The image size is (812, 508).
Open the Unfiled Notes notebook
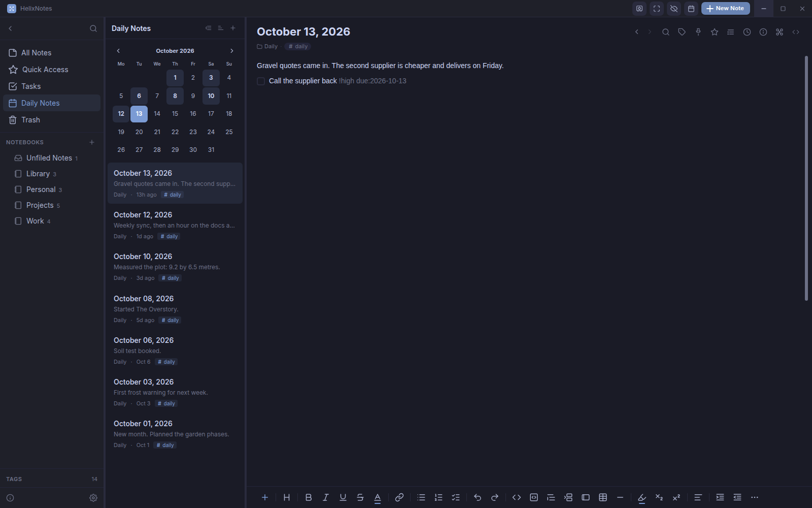[x=52, y=158]
